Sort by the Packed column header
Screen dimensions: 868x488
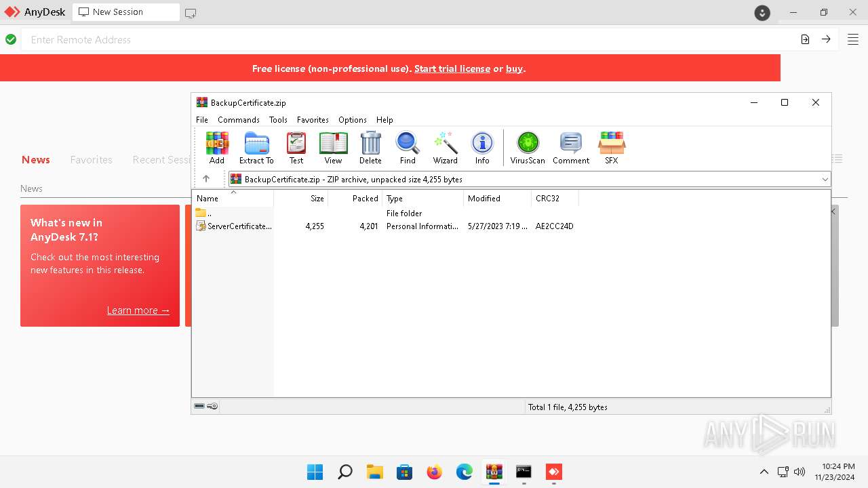coord(355,199)
